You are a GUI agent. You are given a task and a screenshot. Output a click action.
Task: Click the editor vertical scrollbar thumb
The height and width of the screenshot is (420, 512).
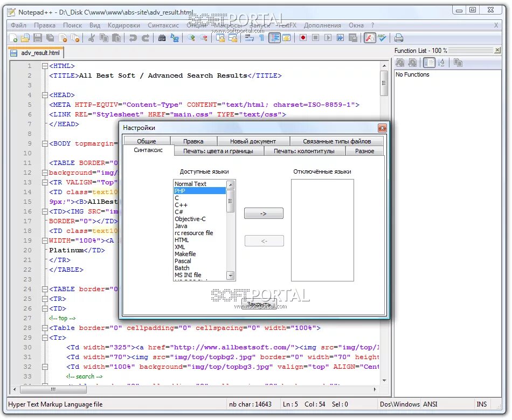[x=384, y=83]
